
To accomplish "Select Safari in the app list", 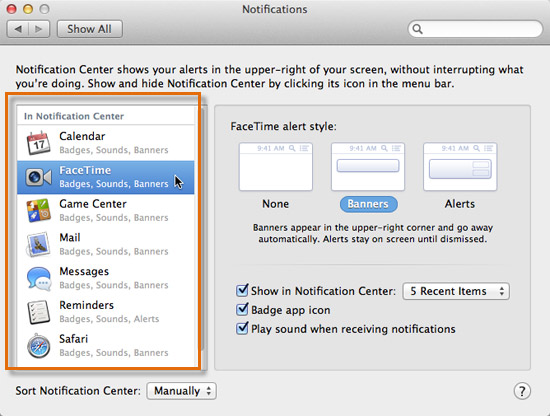I will (106, 346).
